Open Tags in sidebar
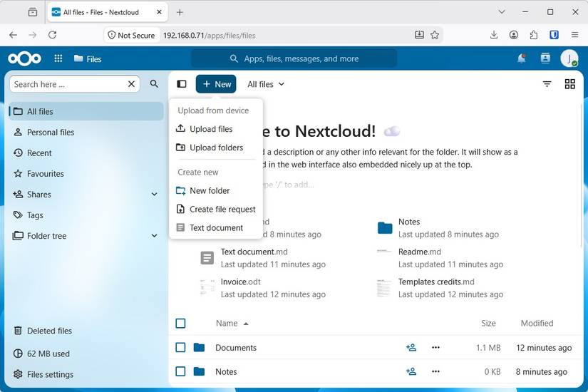This screenshot has height=392, width=588. (x=86, y=215)
